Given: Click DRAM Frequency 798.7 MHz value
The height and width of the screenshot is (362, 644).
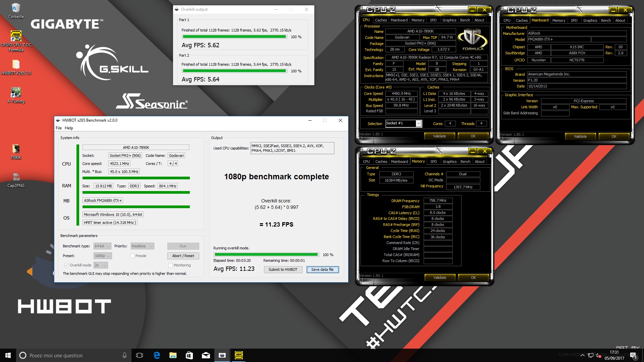Looking at the screenshot, I should coord(438,200).
